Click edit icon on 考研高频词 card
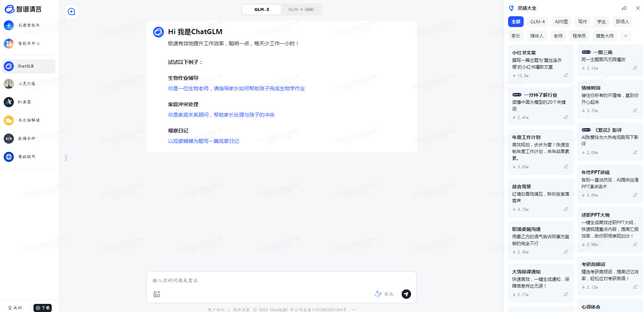Viewport: 644px width, 312px height. (x=635, y=287)
